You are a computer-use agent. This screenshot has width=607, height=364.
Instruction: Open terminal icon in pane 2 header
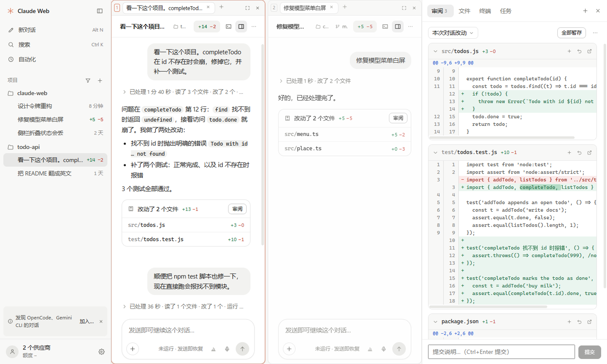point(385,27)
